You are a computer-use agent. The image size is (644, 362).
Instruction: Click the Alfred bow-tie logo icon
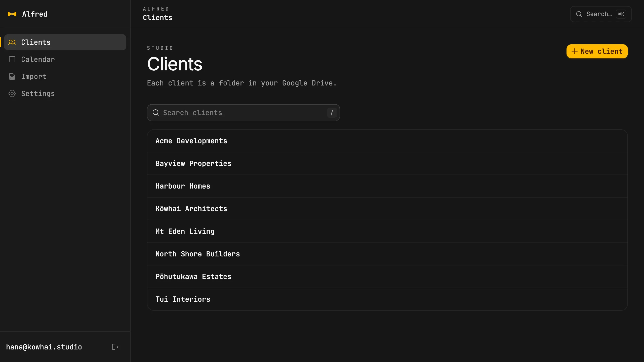click(x=12, y=14)
